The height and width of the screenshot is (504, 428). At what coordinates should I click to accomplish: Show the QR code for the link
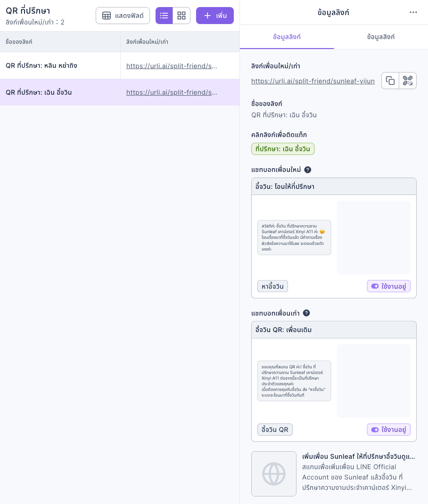pyautogui.click(x=408, y=81)
